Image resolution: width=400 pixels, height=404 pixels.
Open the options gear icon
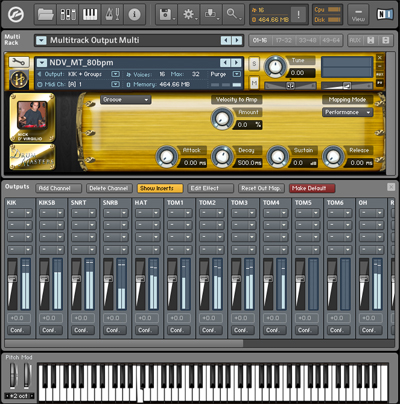pos(188,14)
